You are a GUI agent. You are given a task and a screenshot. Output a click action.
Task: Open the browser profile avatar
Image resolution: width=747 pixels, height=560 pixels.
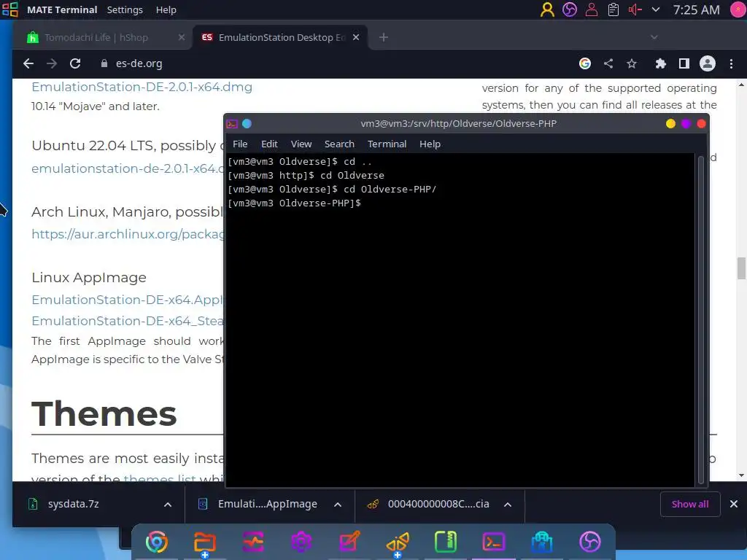[708, 63]
